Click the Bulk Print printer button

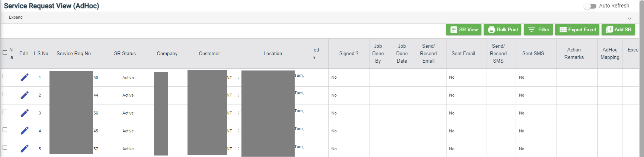pos(502,30)
